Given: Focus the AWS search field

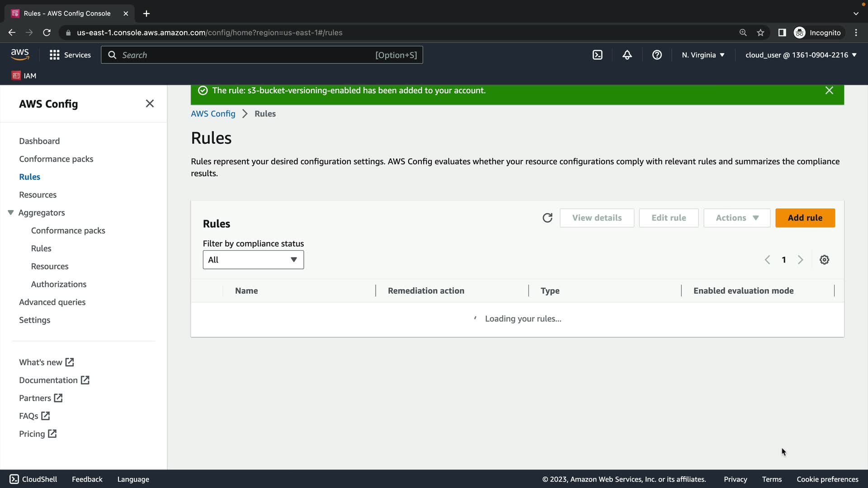Looking at the screenshot, I should (249, 55).
